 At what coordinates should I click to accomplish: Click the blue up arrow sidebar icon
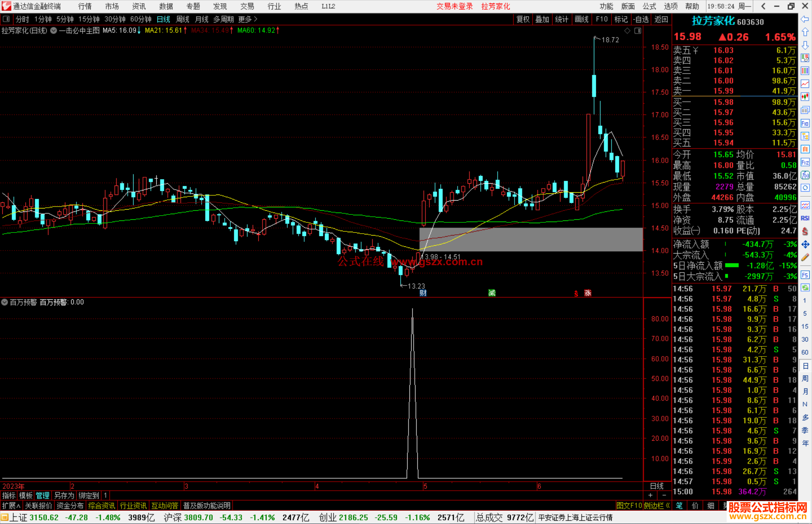pyautogui.click(x=805, y=32)
